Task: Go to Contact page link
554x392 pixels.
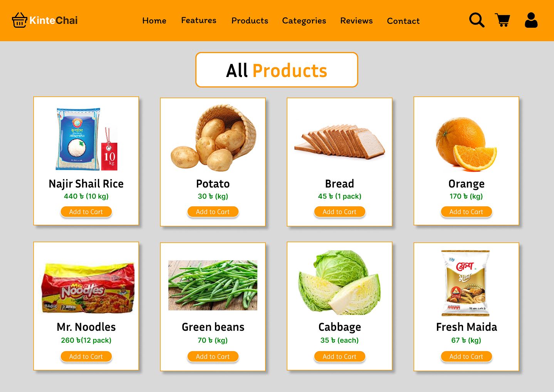Action: (403, 21)
